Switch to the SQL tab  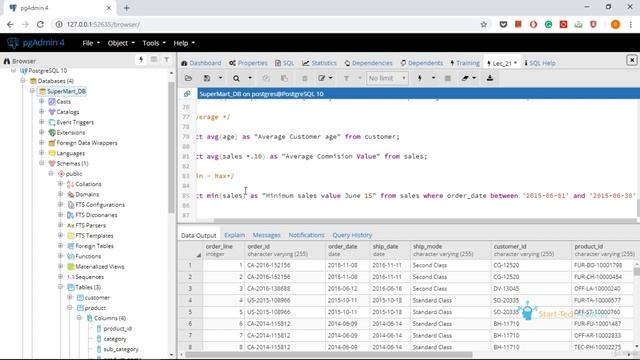[284, 63]
